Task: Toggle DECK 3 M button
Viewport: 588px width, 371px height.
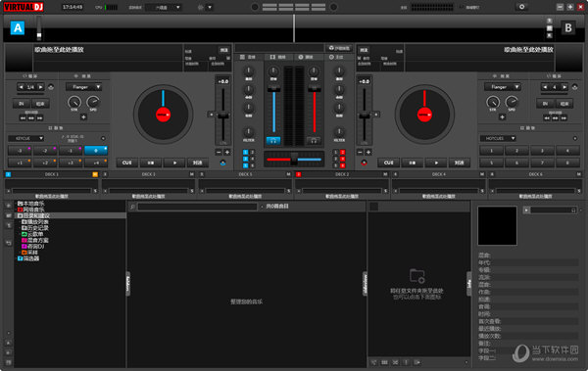Action: [192, 174]
